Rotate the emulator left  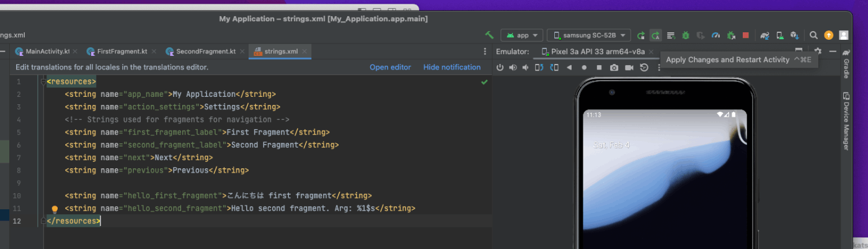coord(539,67)
